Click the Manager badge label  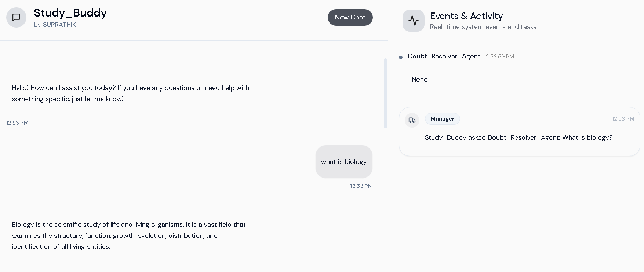(443, 119)
